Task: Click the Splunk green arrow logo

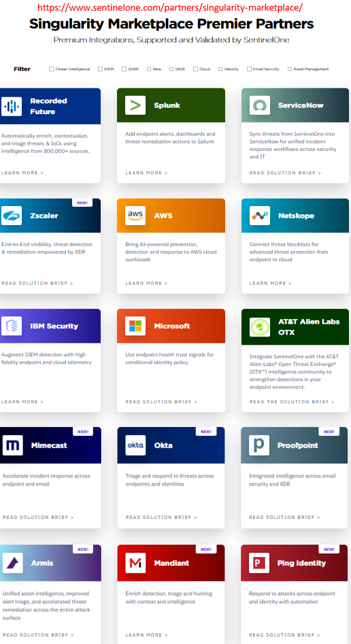Action: tap(135, 105)
